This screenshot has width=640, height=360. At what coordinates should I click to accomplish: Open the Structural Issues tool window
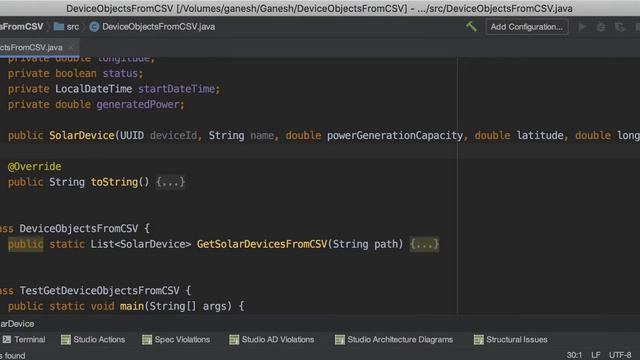click(511, 340)
